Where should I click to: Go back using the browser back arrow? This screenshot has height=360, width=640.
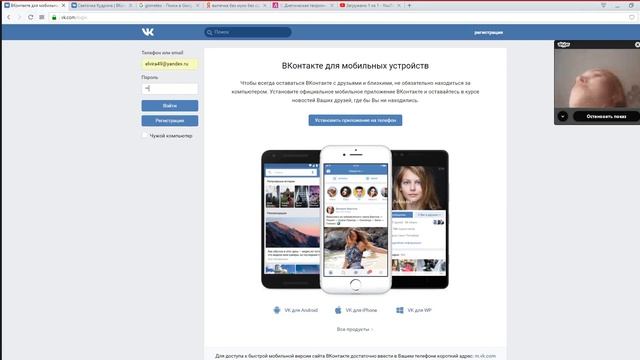(x=9, y=17)
